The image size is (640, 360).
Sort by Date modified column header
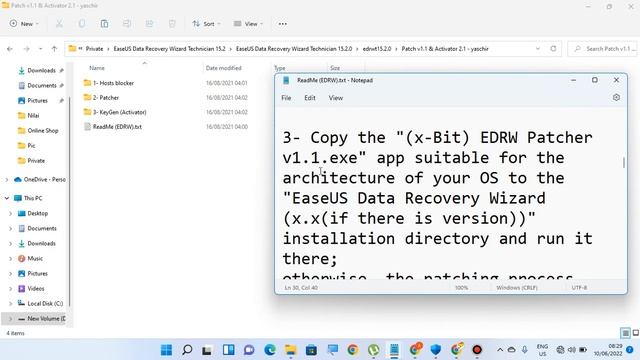point(224,68)
